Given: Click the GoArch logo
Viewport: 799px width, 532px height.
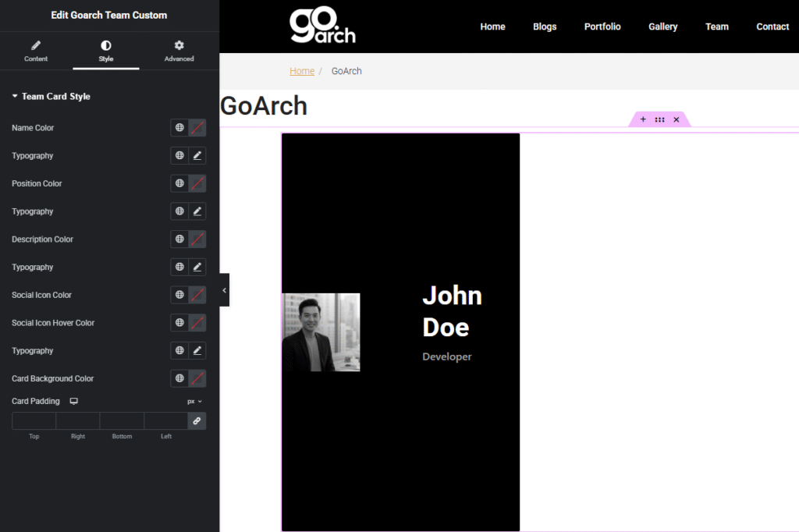Looking at the screenshot, I should (322, 24).
